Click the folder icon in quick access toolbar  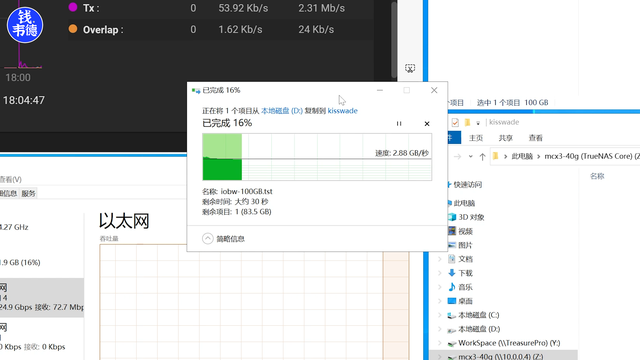(467, 122)
